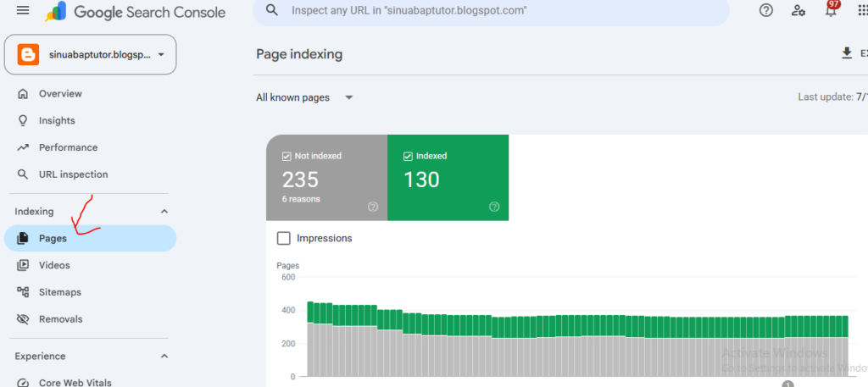Image resolution: width=868 pixels, height=387 pixels.
Task: Click the Blogger property icon
Action: [x=28, y=55]
